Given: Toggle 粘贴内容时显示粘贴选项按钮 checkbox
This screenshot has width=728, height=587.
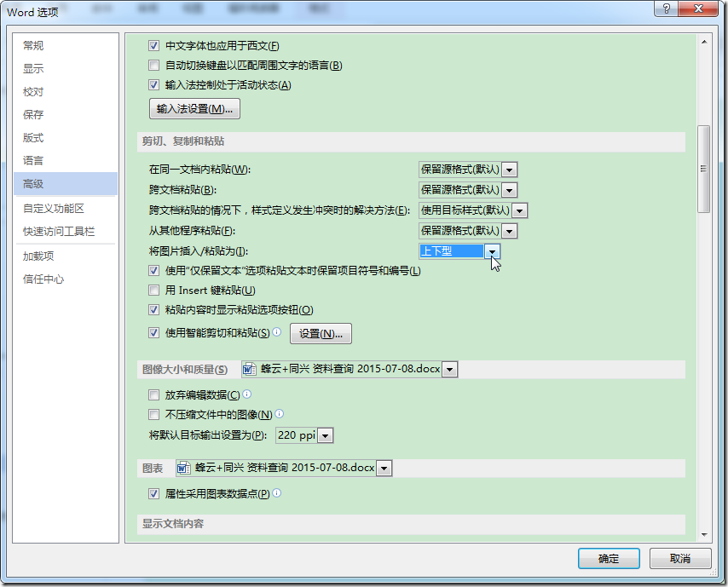Looking at the screenshot, I should (x=153, y=309).
